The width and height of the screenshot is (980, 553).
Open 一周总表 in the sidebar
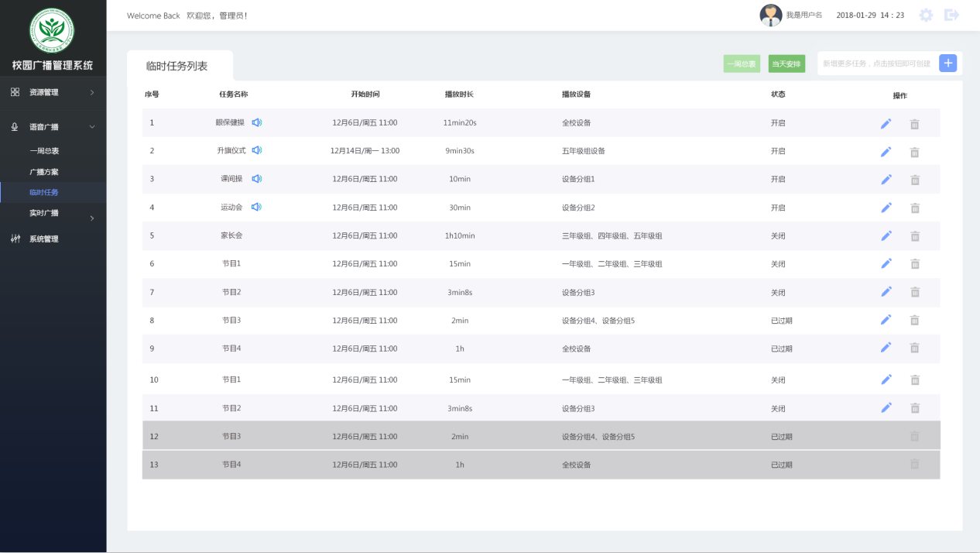click(x=44, y=151)
